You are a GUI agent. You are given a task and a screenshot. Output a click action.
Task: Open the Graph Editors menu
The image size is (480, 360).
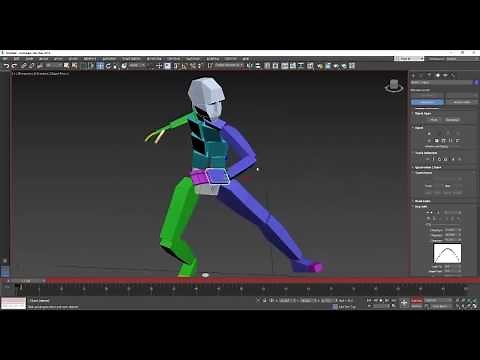(x=131, y=59)
